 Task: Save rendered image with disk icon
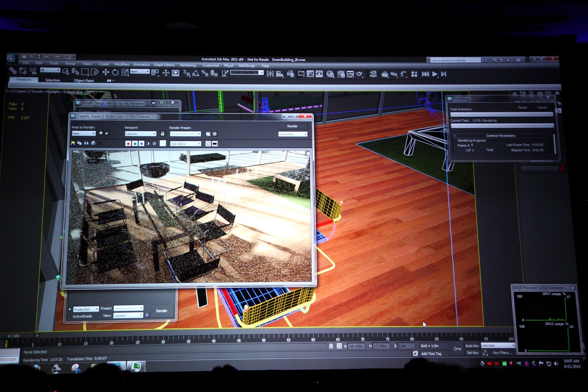(73, 143)
